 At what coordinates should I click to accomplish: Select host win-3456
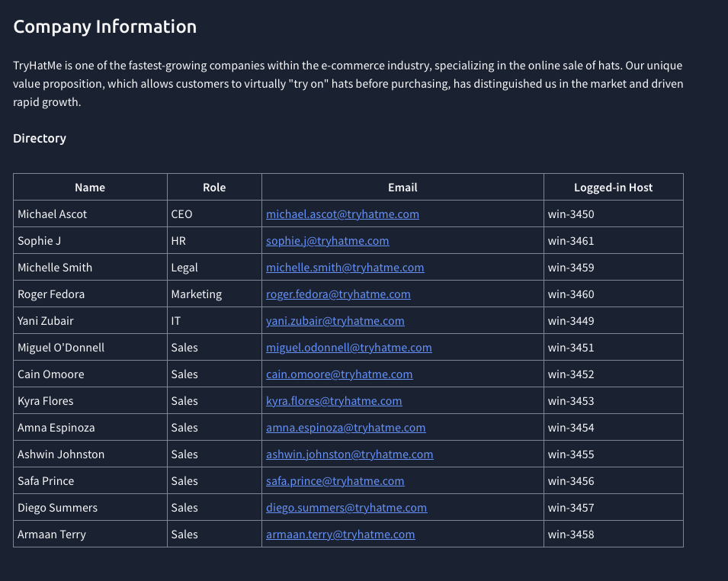pos(571,481)
